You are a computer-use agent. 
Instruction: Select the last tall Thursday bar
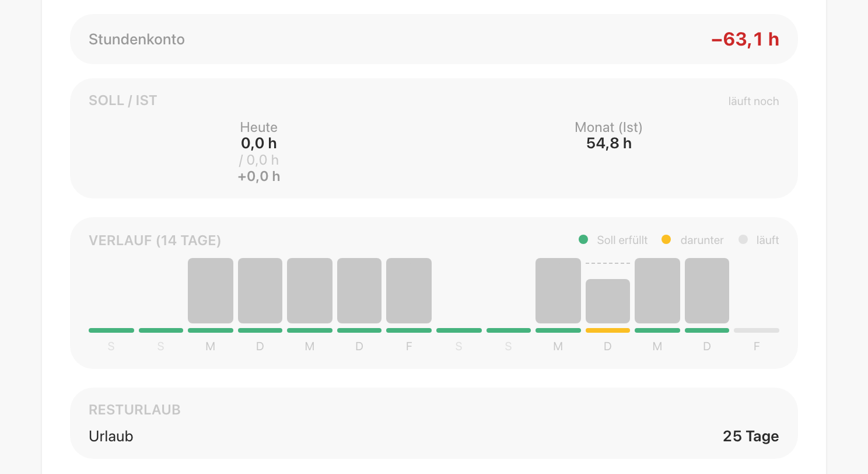tap(707, 291)
